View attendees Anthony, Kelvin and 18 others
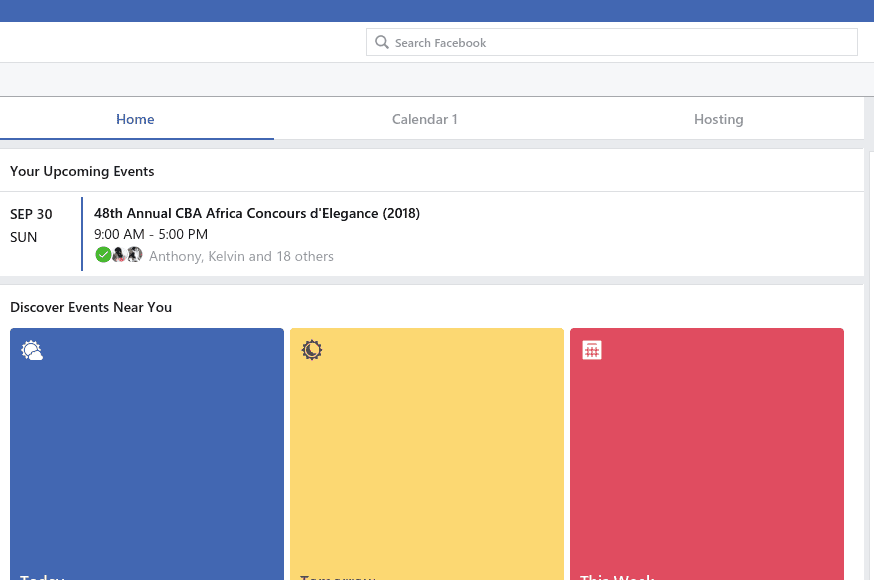This screenshot has width=874, height=580. click(241, 256)
